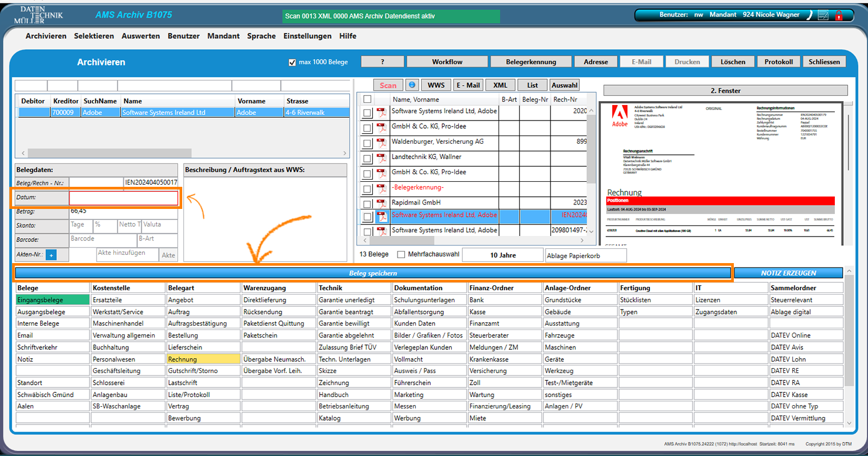Click the Beleg speichern button
Viewport: 868px width, 456px height.
pos(373,273)
